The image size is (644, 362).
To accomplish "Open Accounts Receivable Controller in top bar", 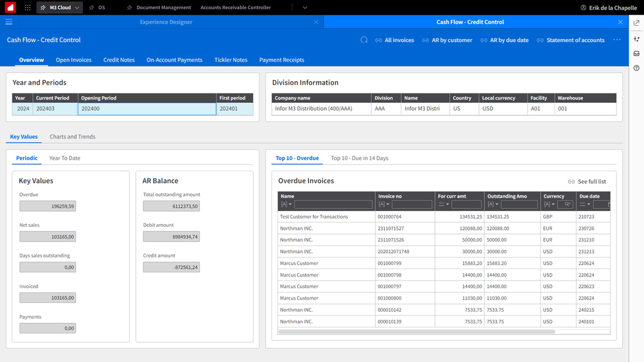I will (235, 8).
